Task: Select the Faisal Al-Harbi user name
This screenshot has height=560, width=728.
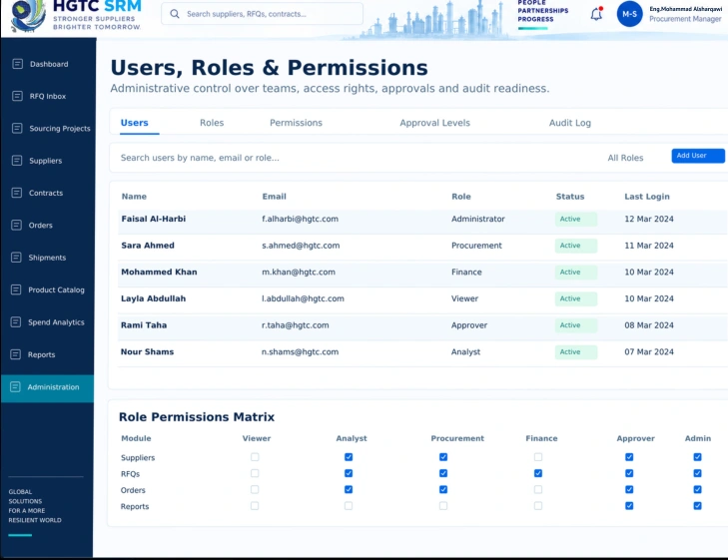Action: pyautogui.click(x=153, y=219)
